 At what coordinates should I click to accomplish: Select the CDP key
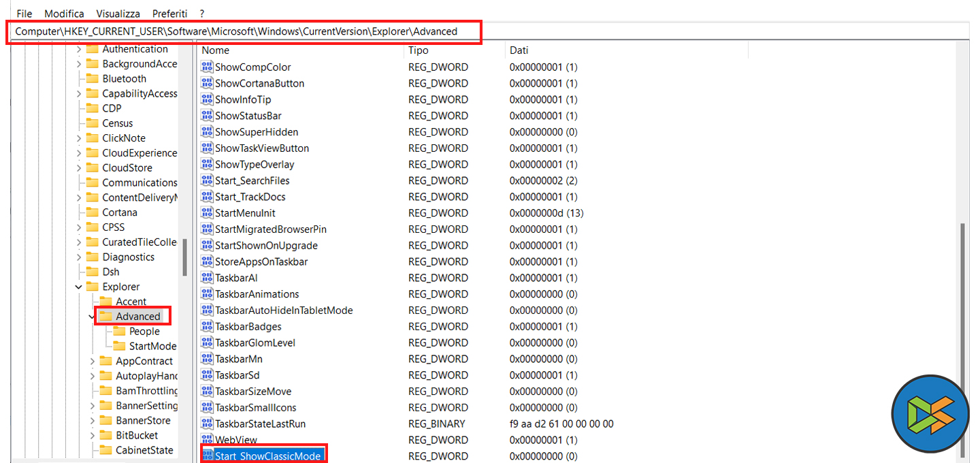(112, 108)
